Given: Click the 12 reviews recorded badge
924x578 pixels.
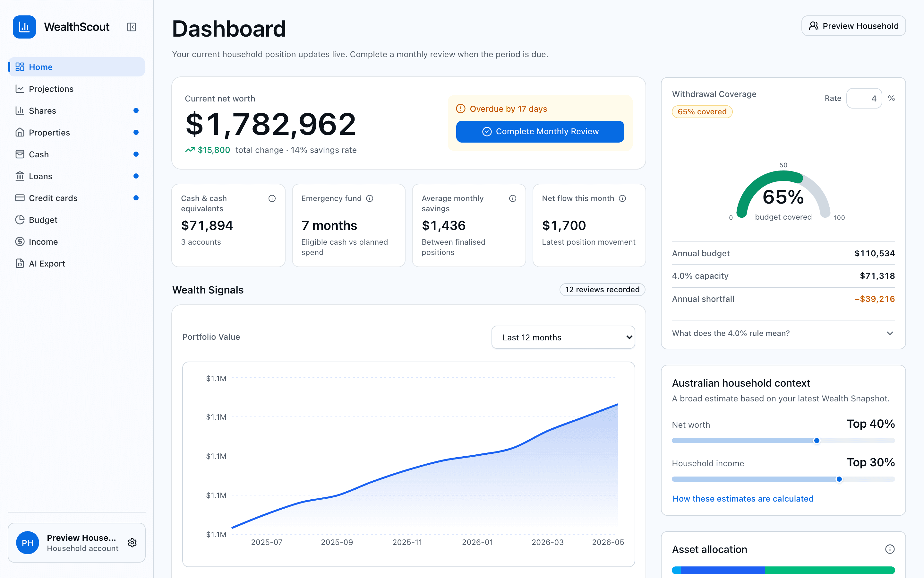Looking at the screenshot, I should 602,289.
